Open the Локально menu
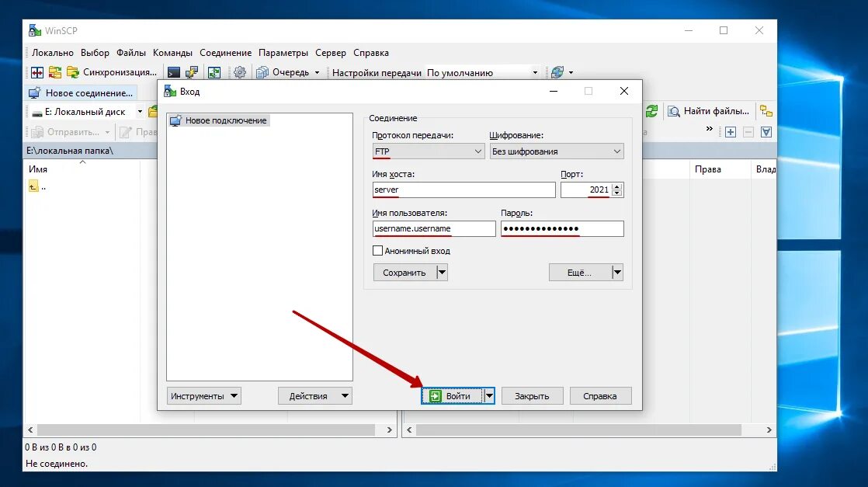Viewport: 868px width, 487px height. [53, 53]
